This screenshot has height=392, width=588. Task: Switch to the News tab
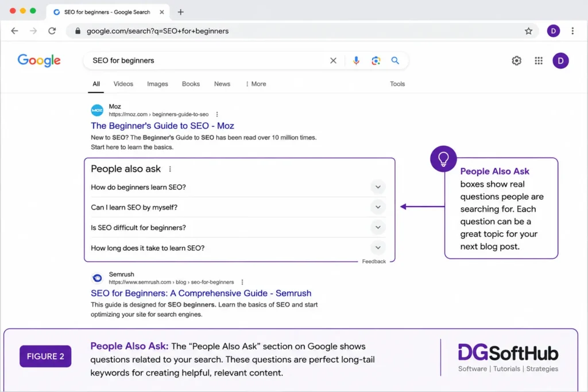tap(222, 84)
